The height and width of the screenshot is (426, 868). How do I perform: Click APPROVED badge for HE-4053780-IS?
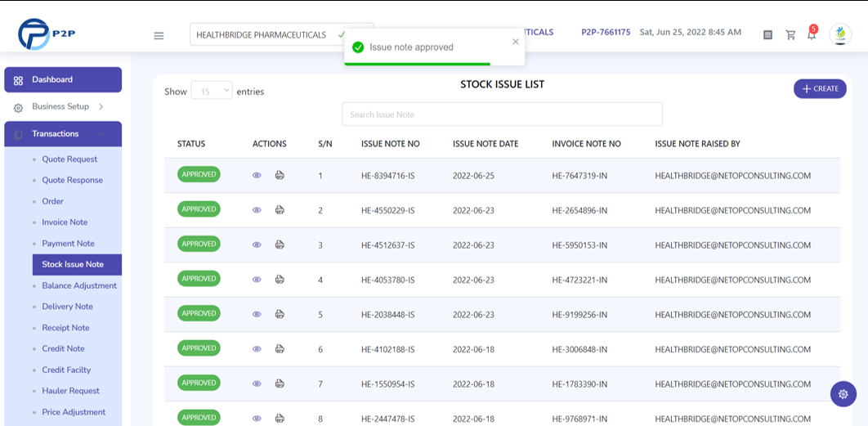199,279
